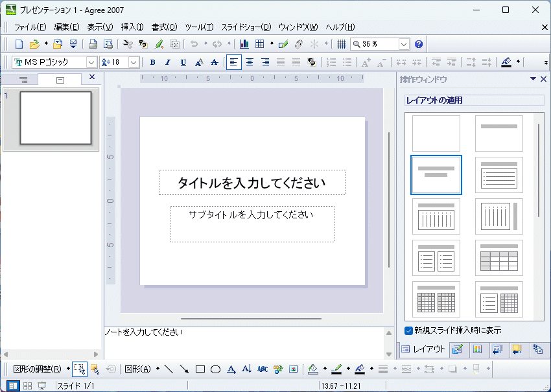Screen dimensions: 551x392
Task: Align text to the left
Action: tap(233, 62)
